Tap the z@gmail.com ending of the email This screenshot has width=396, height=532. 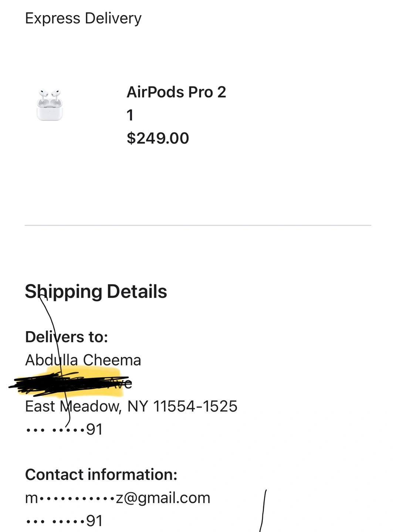[163, 498]
